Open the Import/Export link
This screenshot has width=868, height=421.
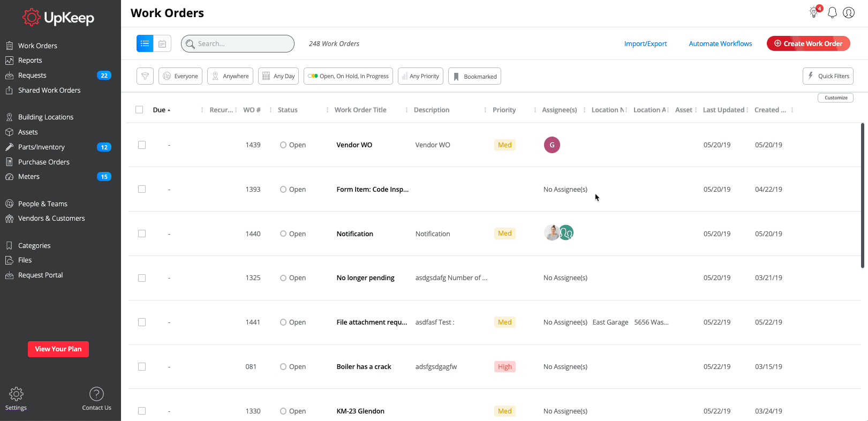click(x=645, y=43)
